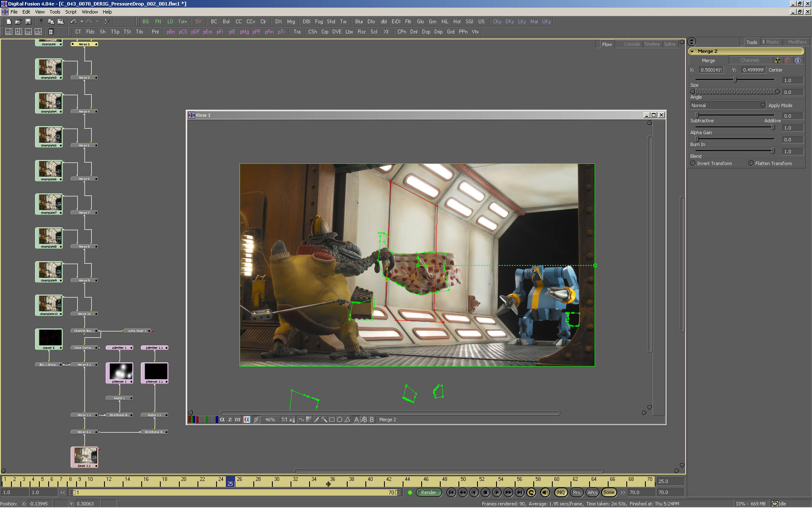This screenshot has height=508, width=812.
Task: Click the 1:1 scale icon in viewer
Action: (x=284, y=420)
